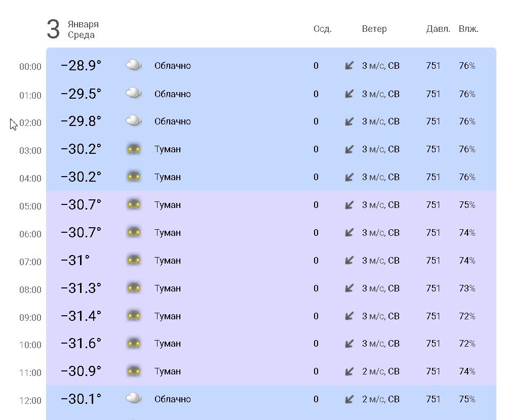The height and width of the screenshot is (420, 505).
Task: Click the fog icon at 03:00
Action: [134, 149]
